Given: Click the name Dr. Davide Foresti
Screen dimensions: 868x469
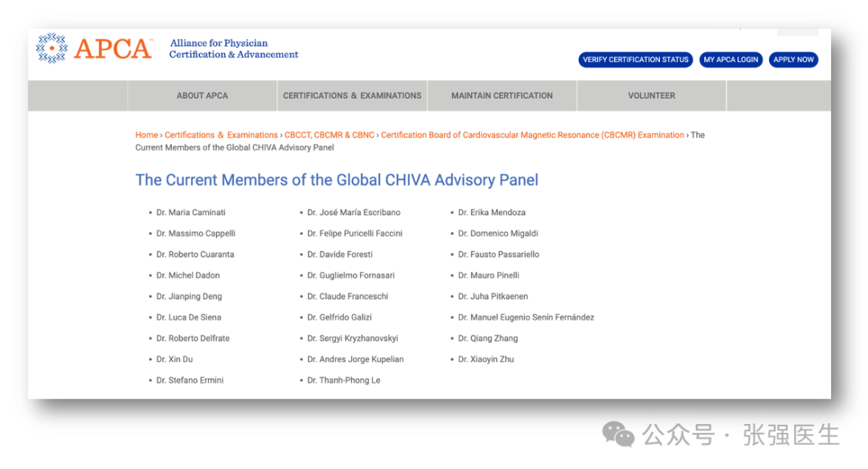Looking at the screenshot, I should (x=340, y=255).
